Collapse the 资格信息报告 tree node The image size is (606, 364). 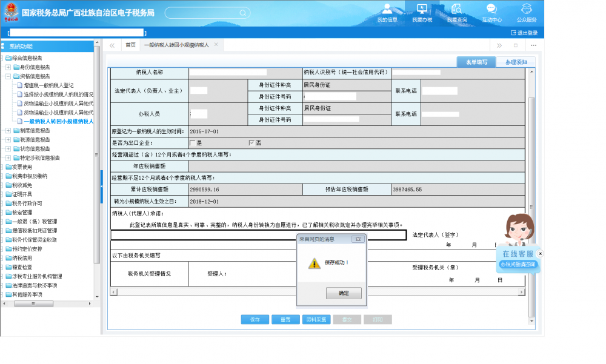click(x=8, y=76)
